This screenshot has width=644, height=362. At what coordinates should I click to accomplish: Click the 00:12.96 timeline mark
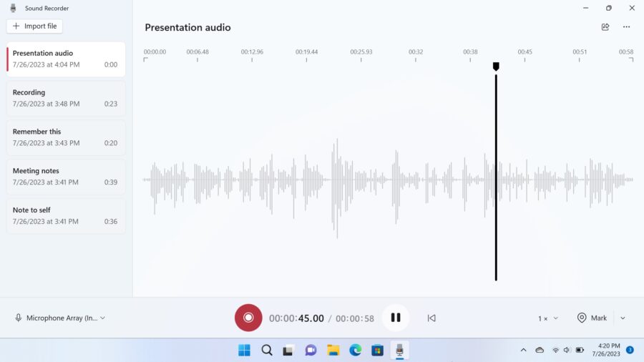[252, 52]
